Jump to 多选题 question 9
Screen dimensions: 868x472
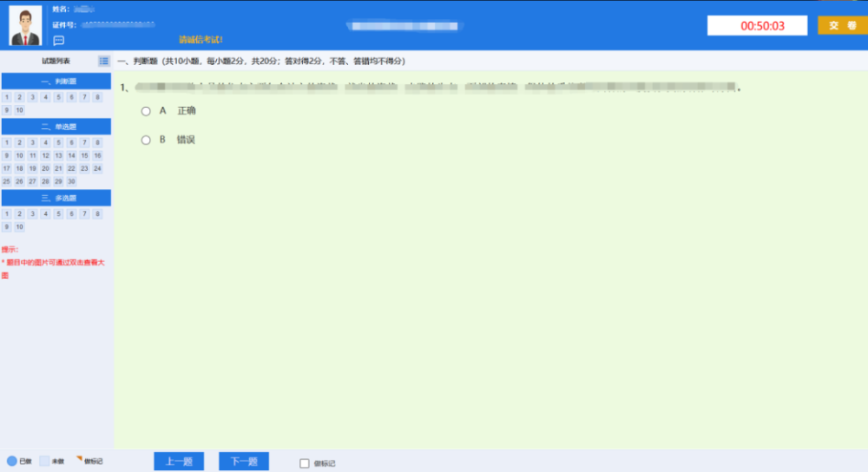pyautogui.click(x=7, y=226)
